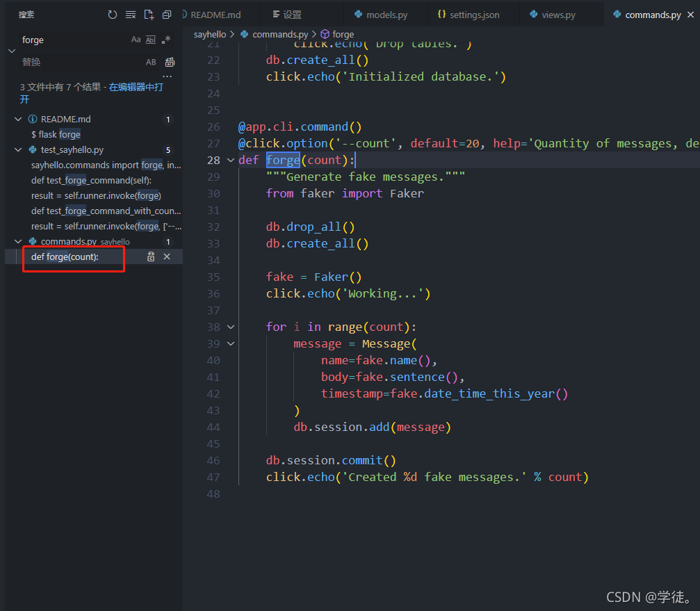Click 'from faker import Faker' line
The image size is (700, 611).
tap(345, 193)
